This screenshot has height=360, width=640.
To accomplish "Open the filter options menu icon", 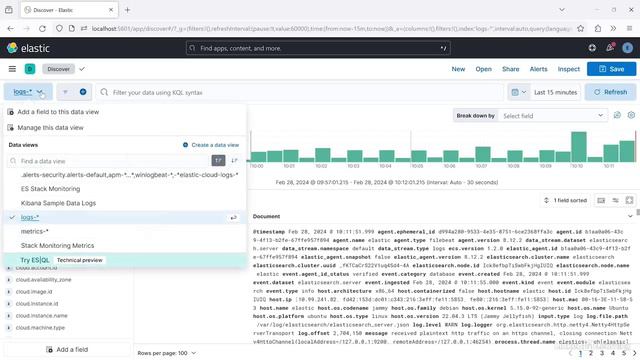I will (x=65, y=92).
